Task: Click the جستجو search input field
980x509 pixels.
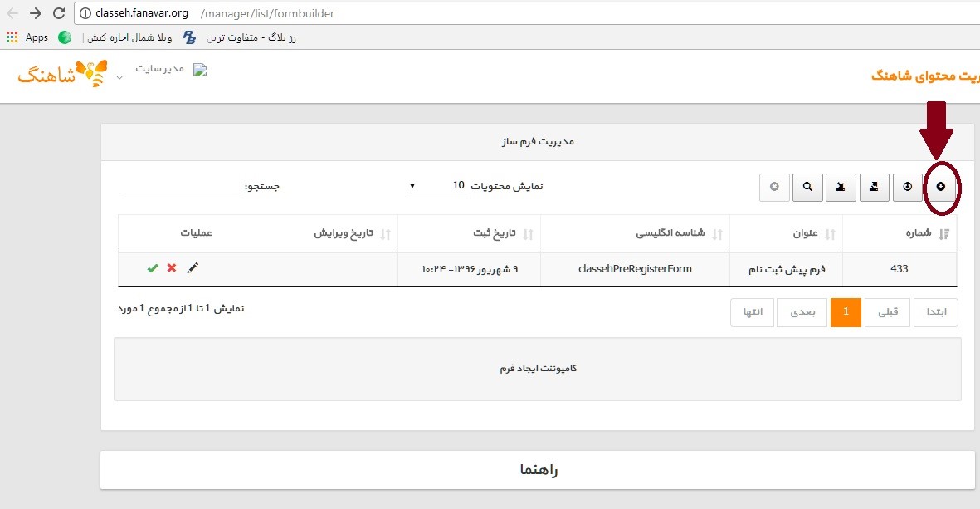Action: [x=182, y=187]
